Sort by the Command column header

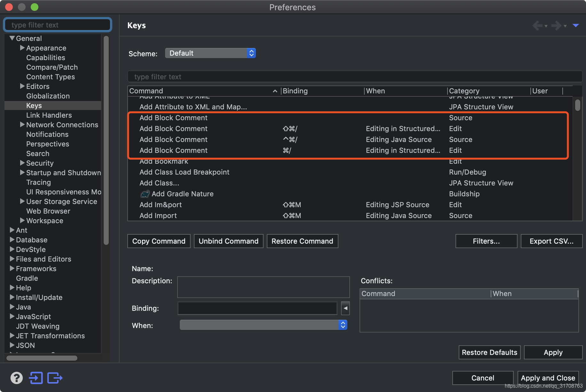point(204,91)
